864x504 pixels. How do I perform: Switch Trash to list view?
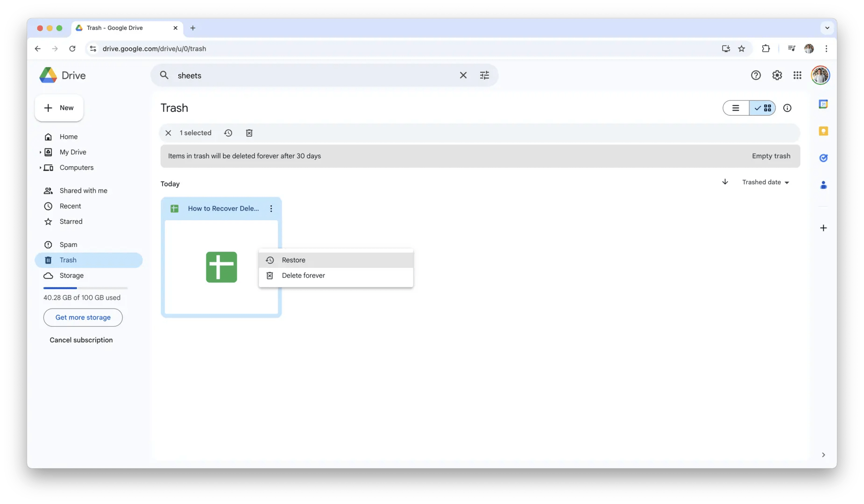[736, 108]
